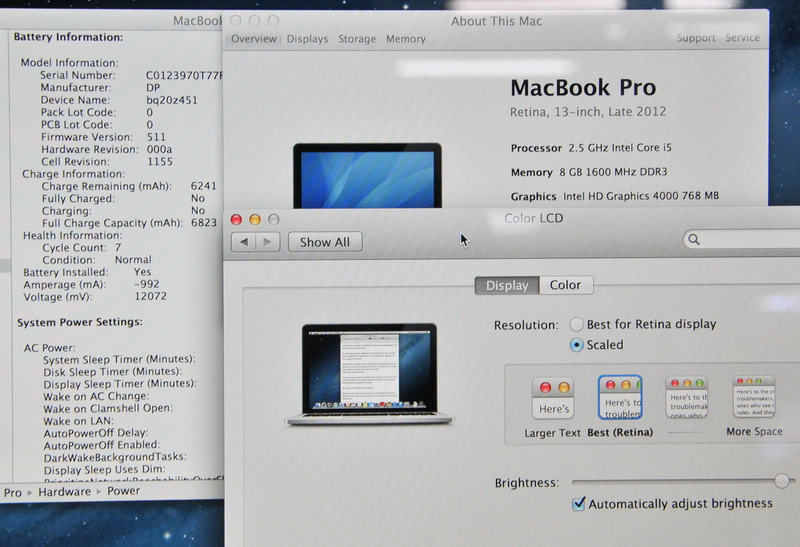Choose the More Space scaling thumbnail
800x547 pixels.
tap(754, 396)
